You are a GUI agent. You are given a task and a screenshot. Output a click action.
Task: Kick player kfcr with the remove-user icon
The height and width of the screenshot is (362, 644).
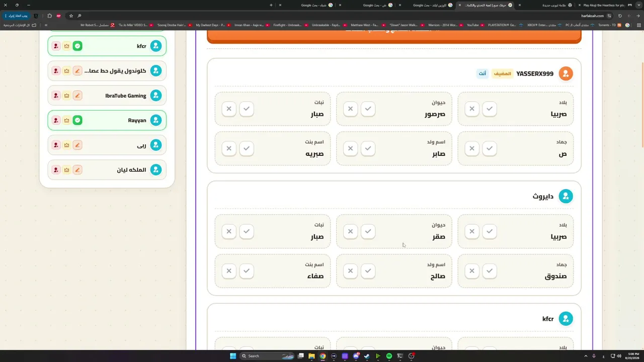tap(56, 46)
